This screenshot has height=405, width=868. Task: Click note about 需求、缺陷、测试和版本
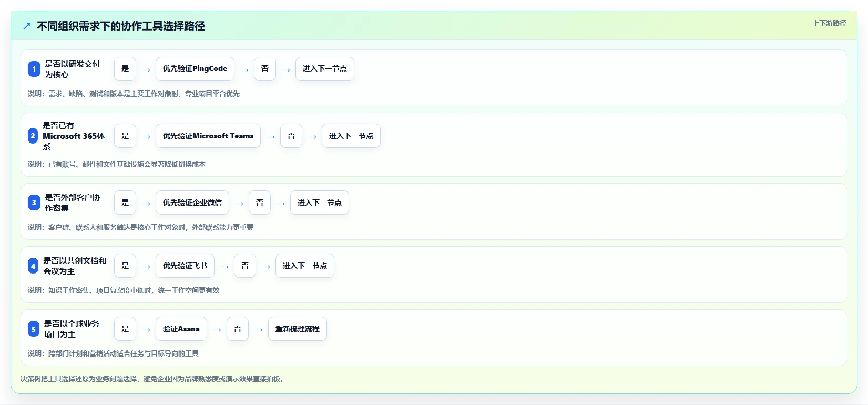pos(134,94)
